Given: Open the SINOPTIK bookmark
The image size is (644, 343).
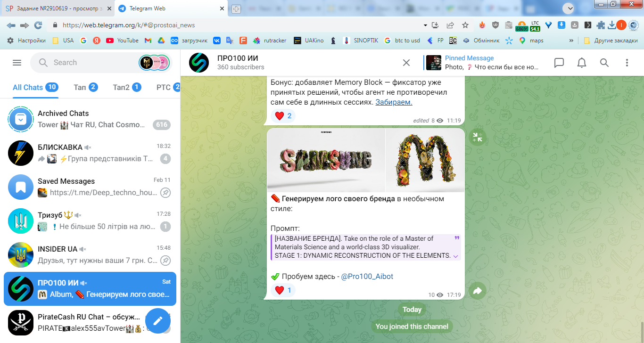Looking at the screenshot, I should tap(361, 41).
